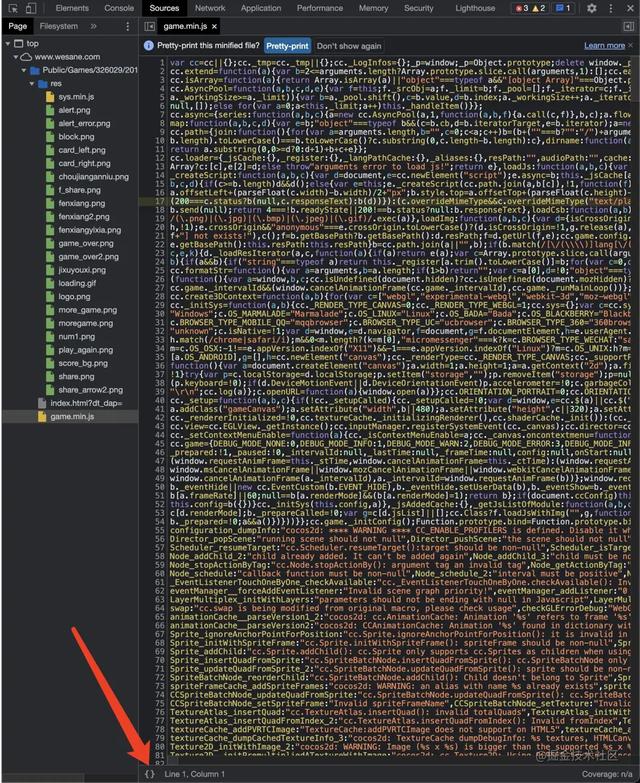The image size is (640, 783).
Task: Collapse the top frame tree node
Action: [8, 44]
